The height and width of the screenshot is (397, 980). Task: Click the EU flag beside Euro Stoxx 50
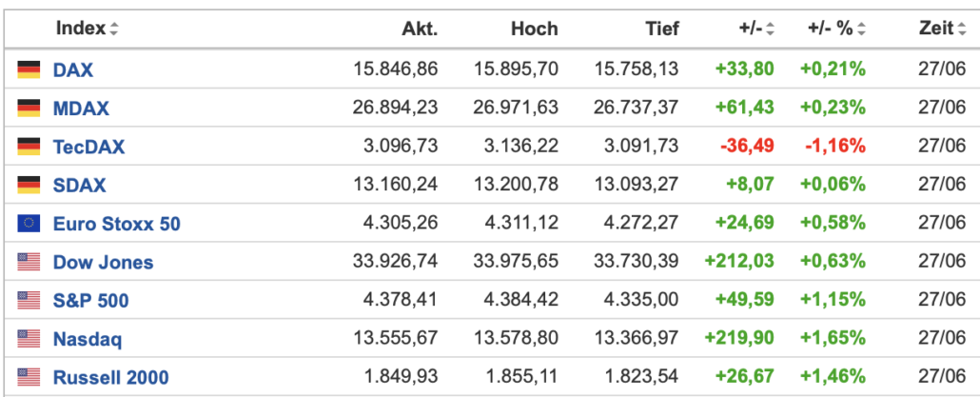coord(29,223)
